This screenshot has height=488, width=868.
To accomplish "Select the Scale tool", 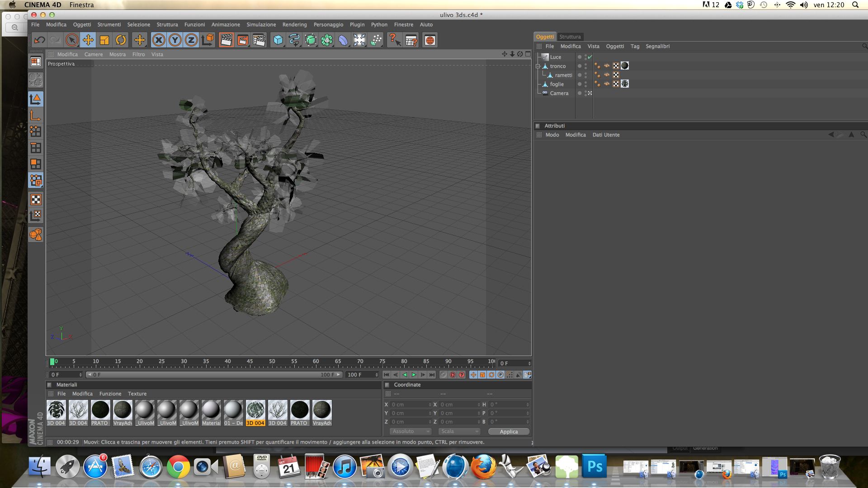I will [x=104, y=40].
